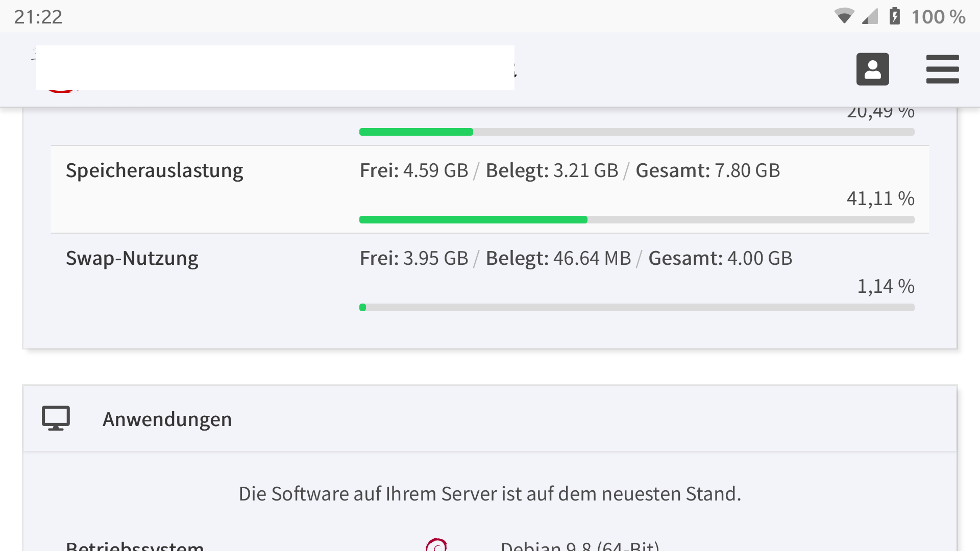Tap the Wi-Fi status icon
Screen dimensions: 980x551
[x=844, y=16]
